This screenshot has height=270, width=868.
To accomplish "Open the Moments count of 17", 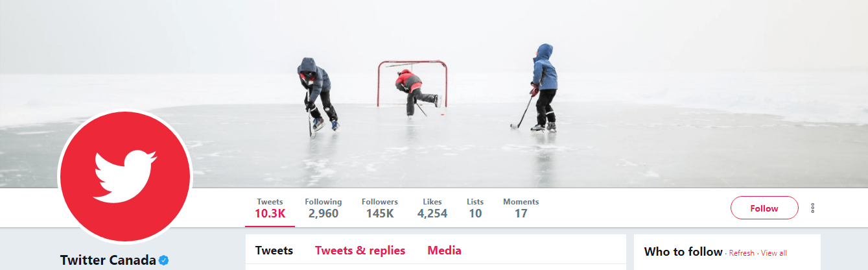I will [521, 208].
